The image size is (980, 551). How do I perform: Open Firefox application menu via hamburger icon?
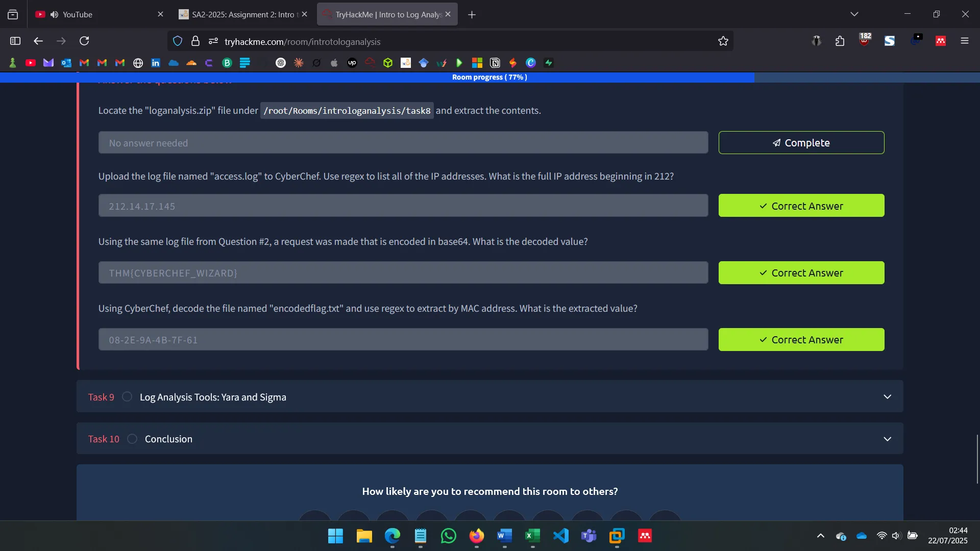(965, 41)
